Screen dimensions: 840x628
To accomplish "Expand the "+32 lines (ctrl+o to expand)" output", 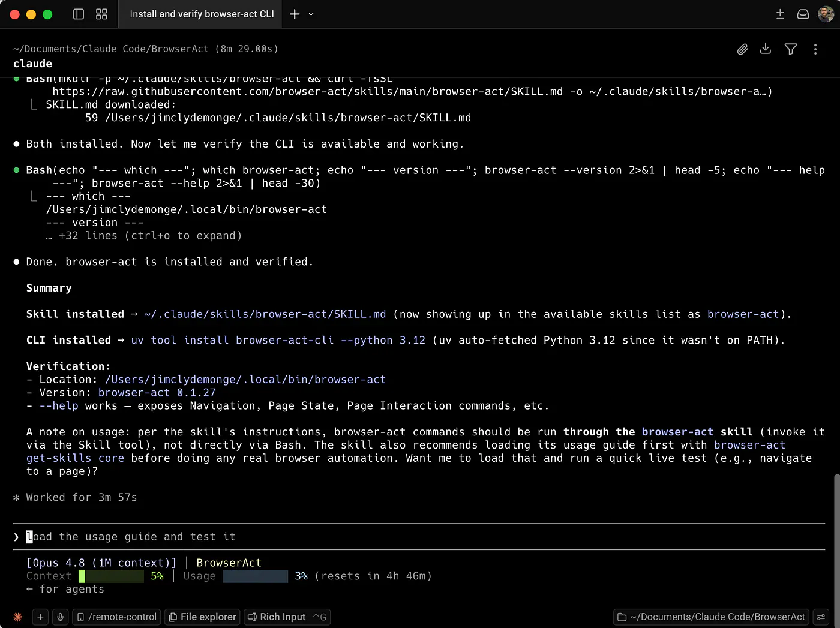I will coord(144,236).
